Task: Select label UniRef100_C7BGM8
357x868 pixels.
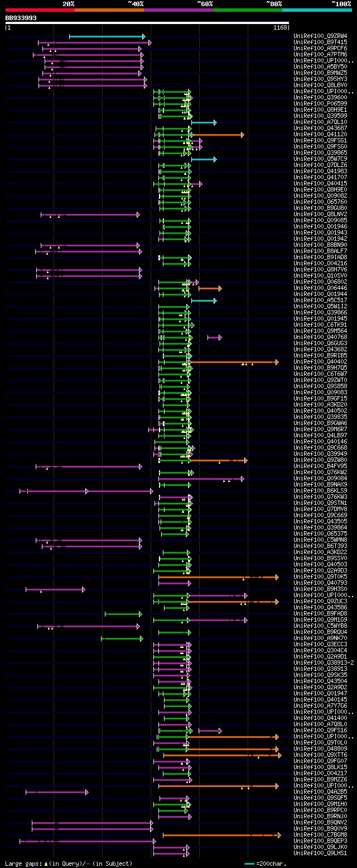Action: tap(320, 834)
